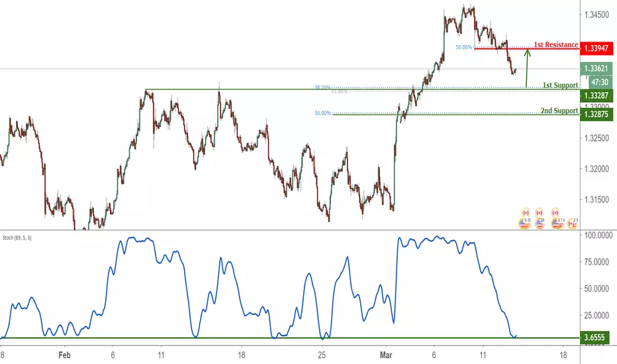Open the second US flag event icon
This screenshot has width=617, height=364.
tap(540, 224)
